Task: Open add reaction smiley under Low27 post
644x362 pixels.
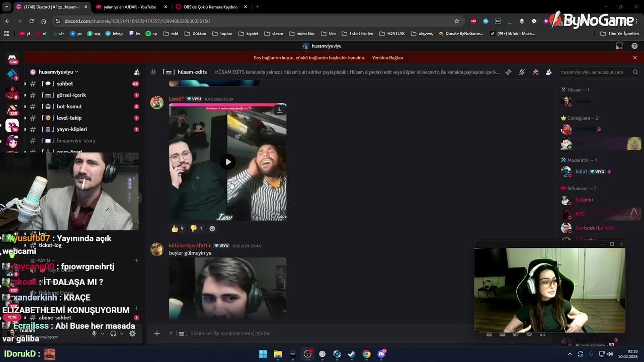Action: [x=212, y=228]
